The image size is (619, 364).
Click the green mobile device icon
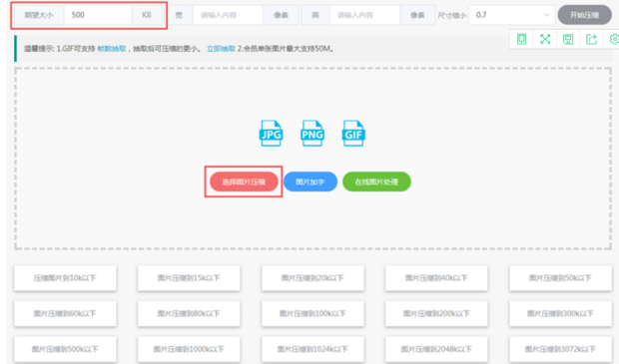(x=521, y=39)
